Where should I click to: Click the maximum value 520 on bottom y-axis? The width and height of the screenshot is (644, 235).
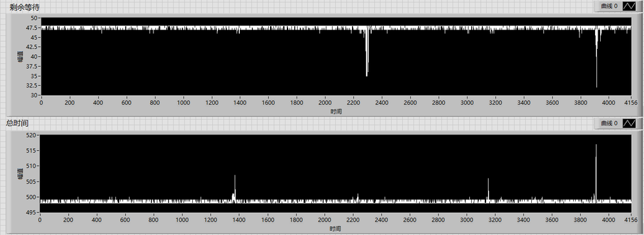coord(32,135)
